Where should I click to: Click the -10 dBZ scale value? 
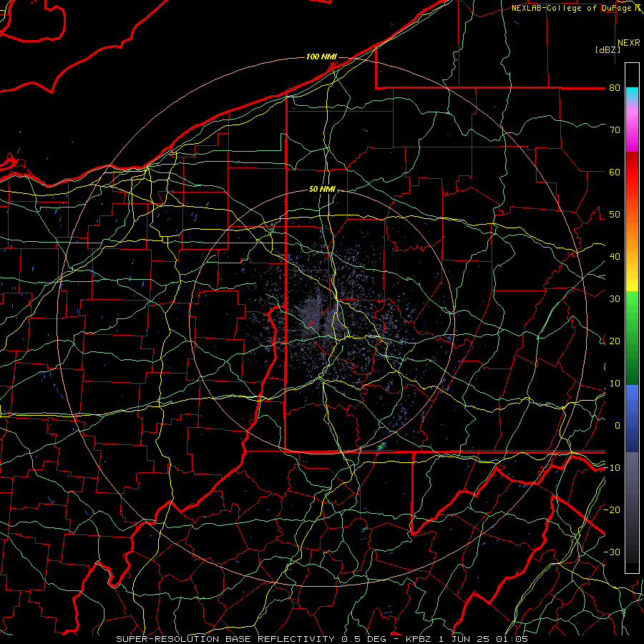612,468
